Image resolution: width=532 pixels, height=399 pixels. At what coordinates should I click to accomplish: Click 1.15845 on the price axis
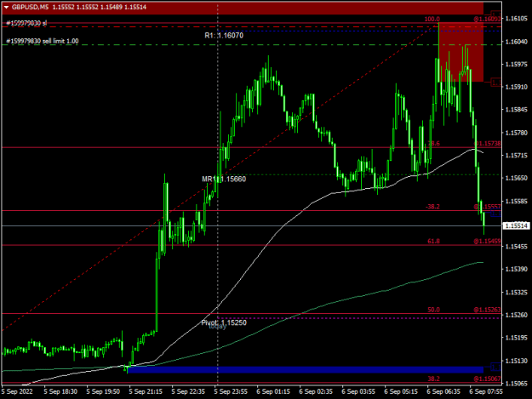coord(517,110)
